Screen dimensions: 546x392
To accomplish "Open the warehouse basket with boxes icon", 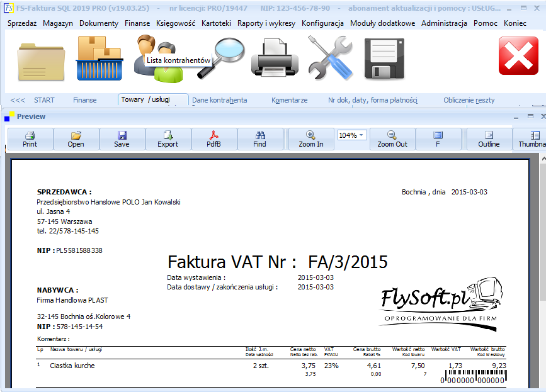I will (x=100, y=58).
